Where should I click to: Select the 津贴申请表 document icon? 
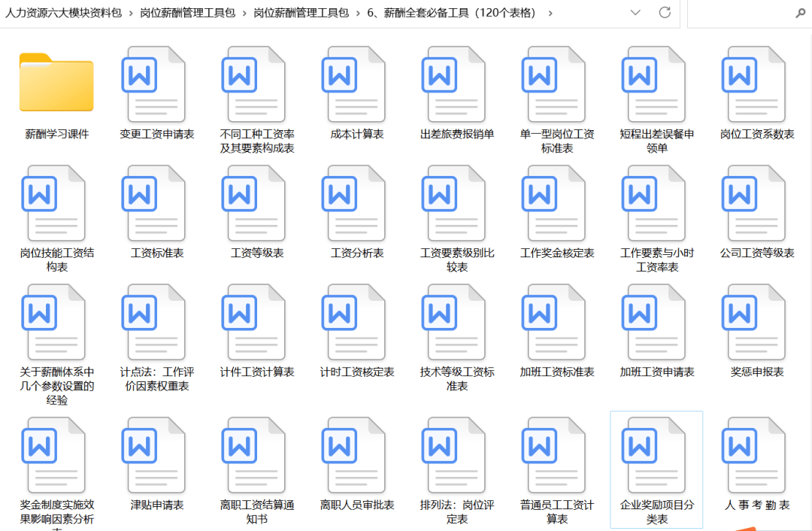(153, 455)
